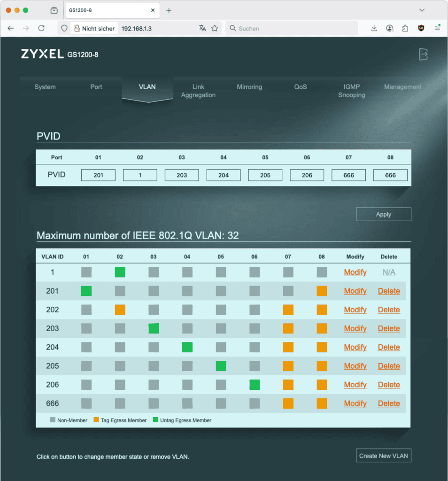
Task: Click the uBlock shield icon
Action: [421, 28]
